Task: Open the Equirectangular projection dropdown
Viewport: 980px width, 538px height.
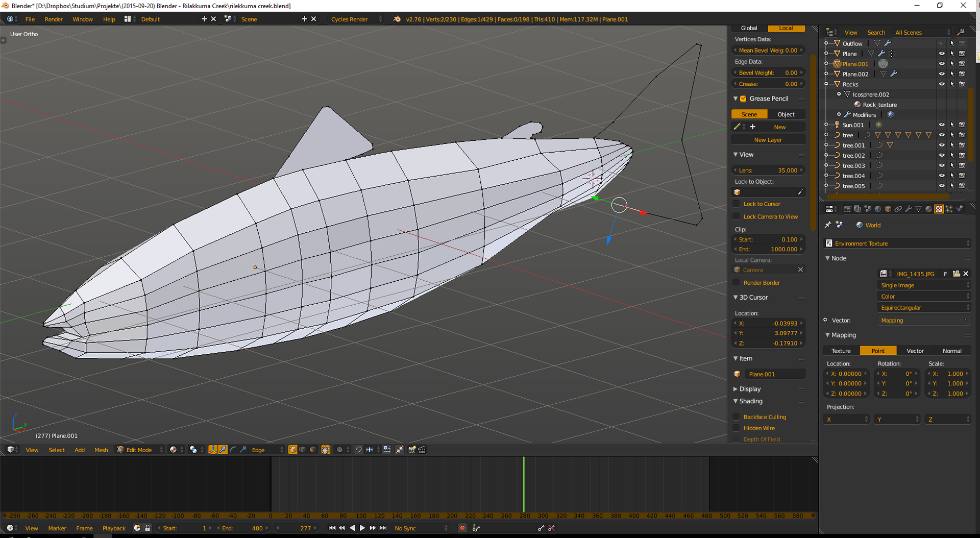Action: 923,307
